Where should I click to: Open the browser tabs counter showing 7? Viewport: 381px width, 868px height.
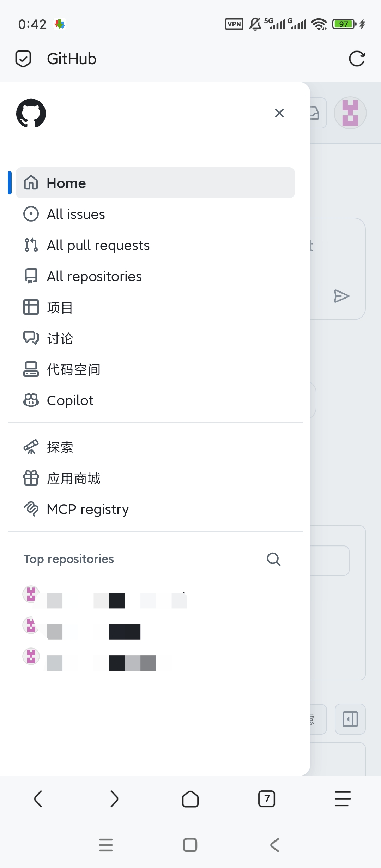267,799
